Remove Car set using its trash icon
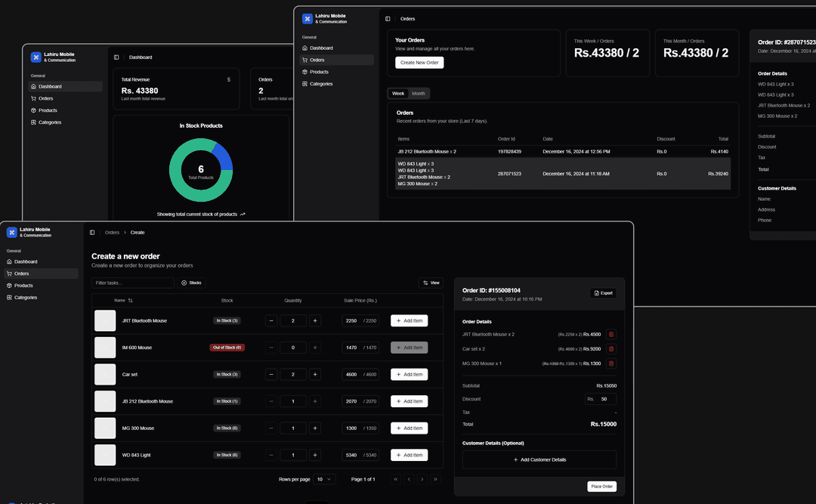The image size is (816, 504). point(611,349)
